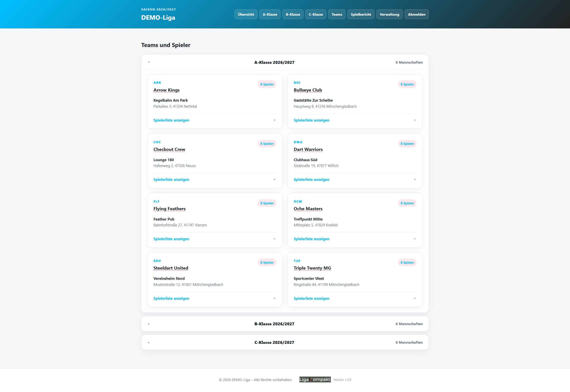Expand the C-Klasse 2026/2027 section
Image resolution: width=570 pixels, height=392 pixels.
point(285,342)
